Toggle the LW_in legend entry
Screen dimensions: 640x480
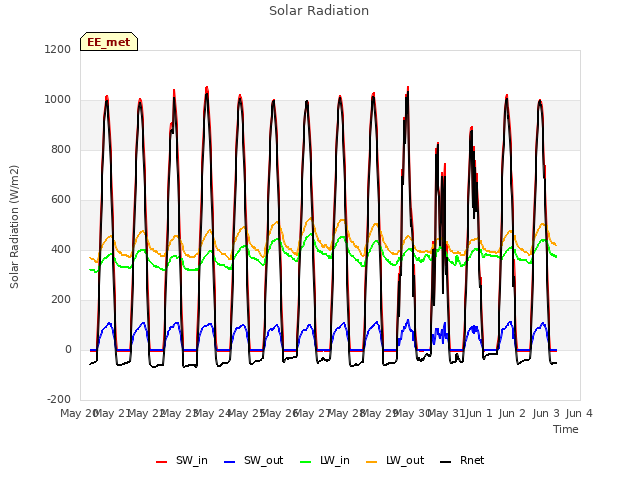pos(325,460)
